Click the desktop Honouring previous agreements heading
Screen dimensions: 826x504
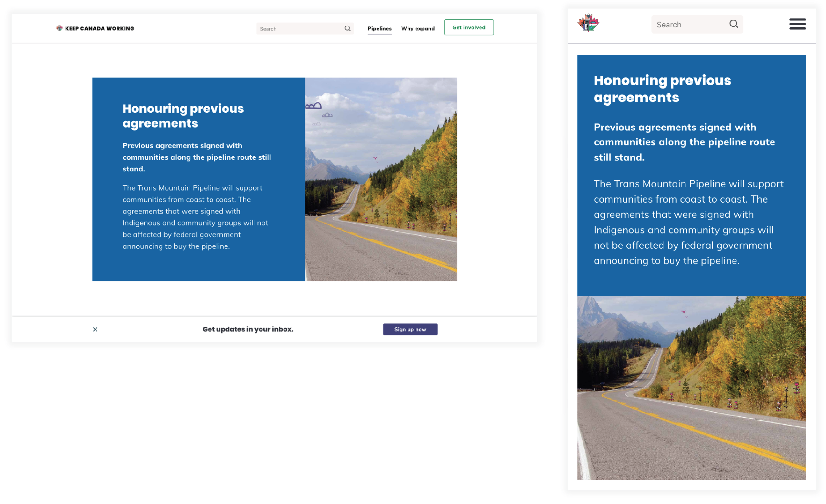pyautogui.click(x=183, y=116)
